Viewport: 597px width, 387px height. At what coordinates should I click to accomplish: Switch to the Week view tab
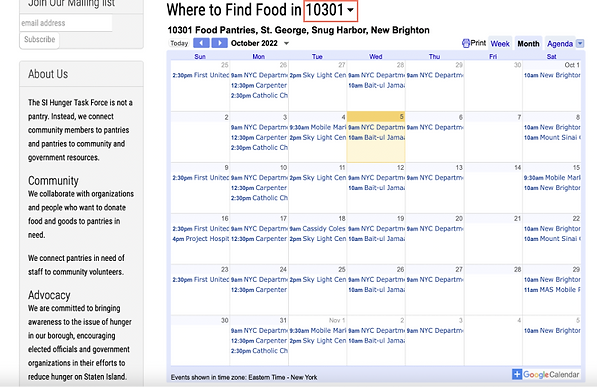[500, 44]
